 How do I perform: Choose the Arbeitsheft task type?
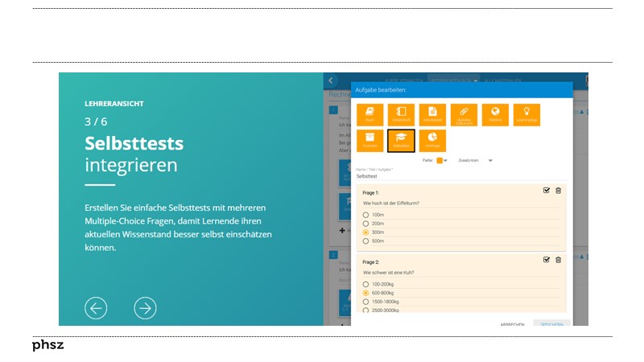401,114
